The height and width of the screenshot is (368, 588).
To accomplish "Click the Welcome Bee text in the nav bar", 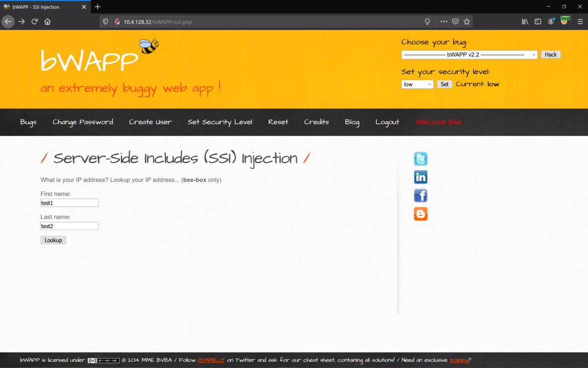I will (x=438, y=122).
